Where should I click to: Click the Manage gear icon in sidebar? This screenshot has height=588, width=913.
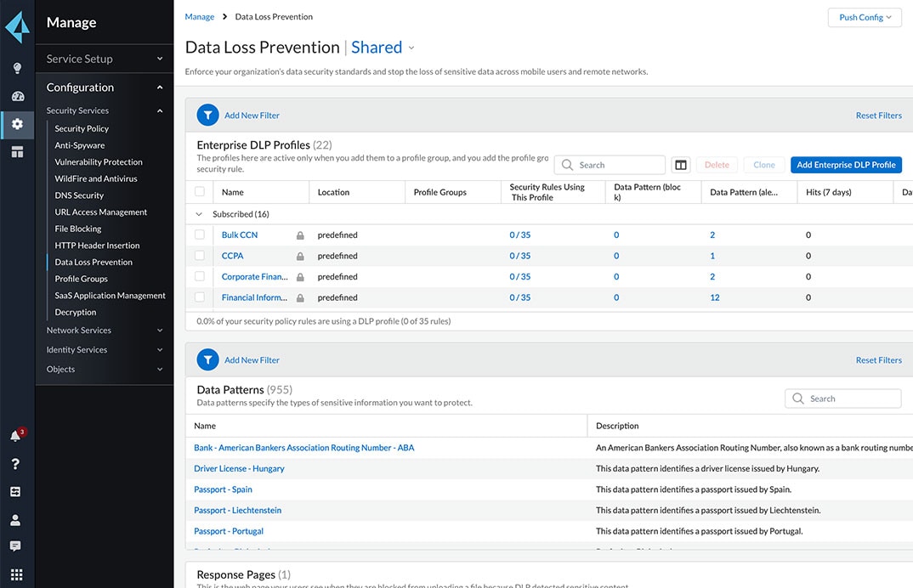pos(16,123)
